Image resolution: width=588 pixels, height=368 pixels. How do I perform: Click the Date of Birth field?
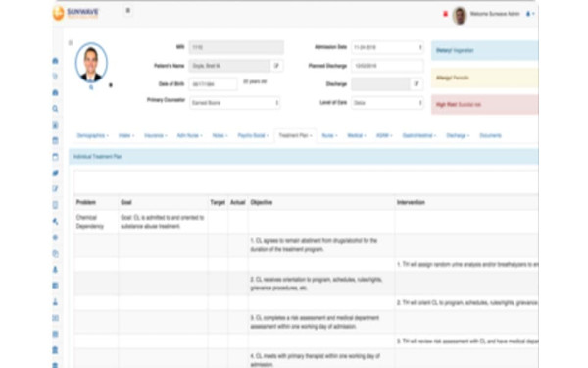[x=213, y=84]
